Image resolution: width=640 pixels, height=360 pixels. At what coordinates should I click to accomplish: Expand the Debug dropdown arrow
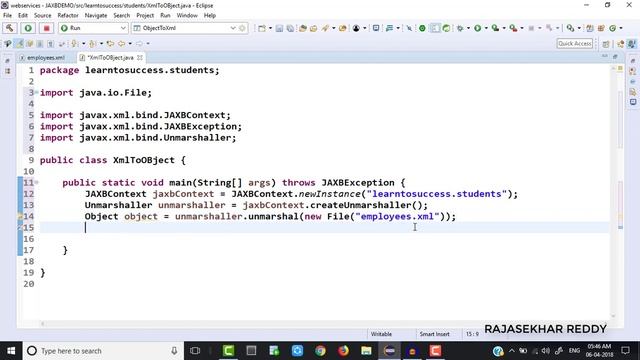468,28
